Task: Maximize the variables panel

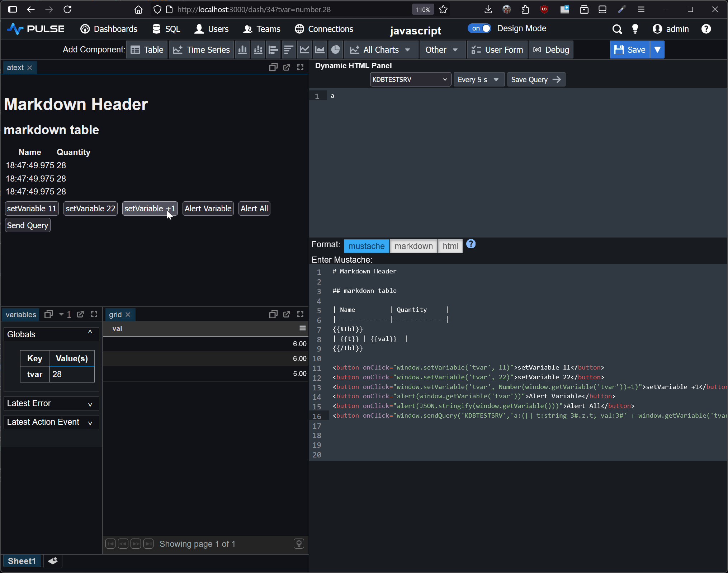Action: tap(94, 314)
